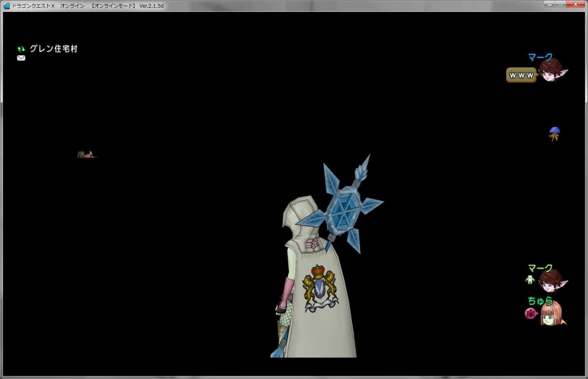Screen dimensions: 588x379
Task: Minimize the Dragon Quest X window
Action: click(549, 4)
